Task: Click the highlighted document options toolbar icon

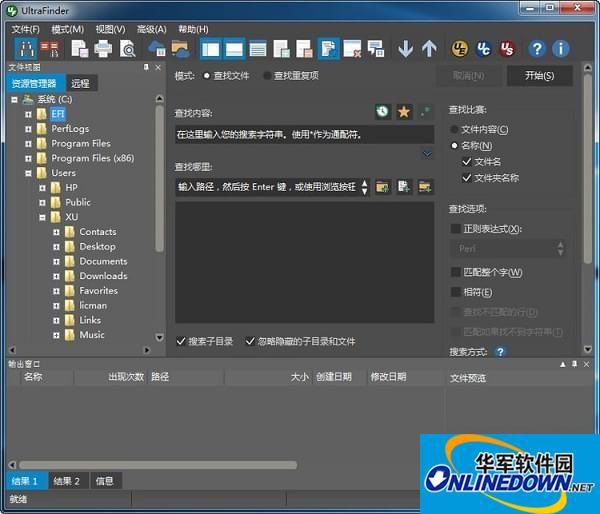Action: pyautogui.click(x=328, y=49)
